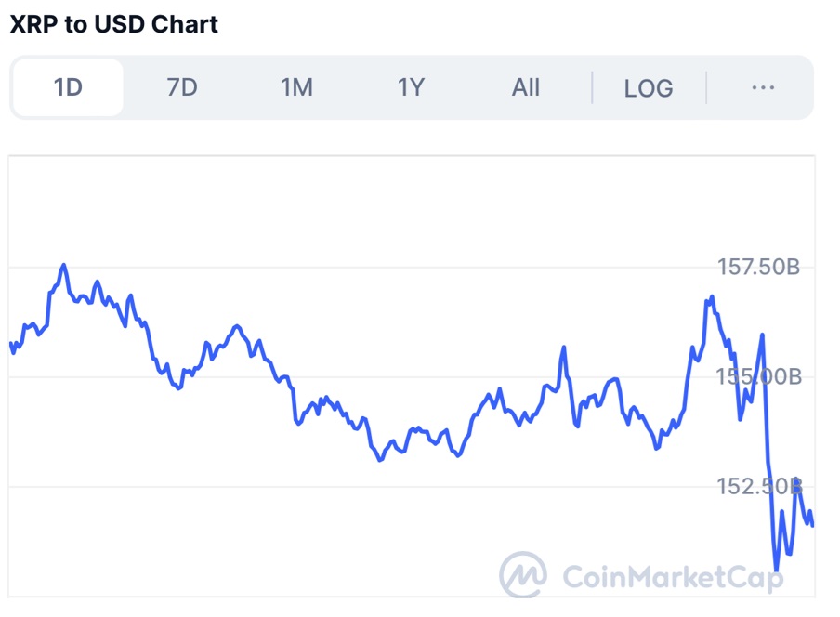Click the CoinMarketCap watermark text

[x=673, y=577]
